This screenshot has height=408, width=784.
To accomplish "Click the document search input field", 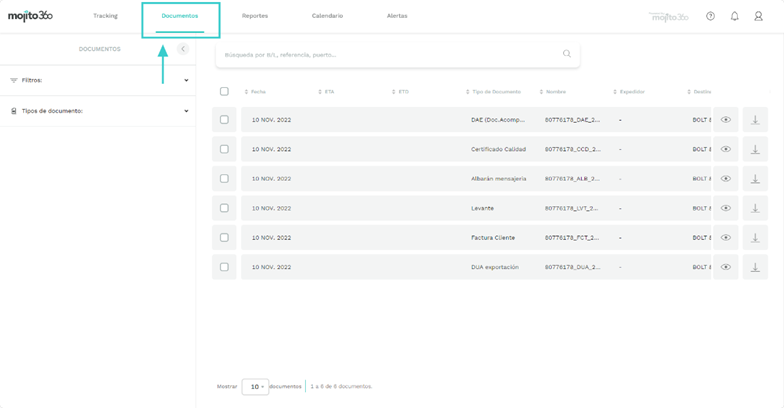I will 390,54.
